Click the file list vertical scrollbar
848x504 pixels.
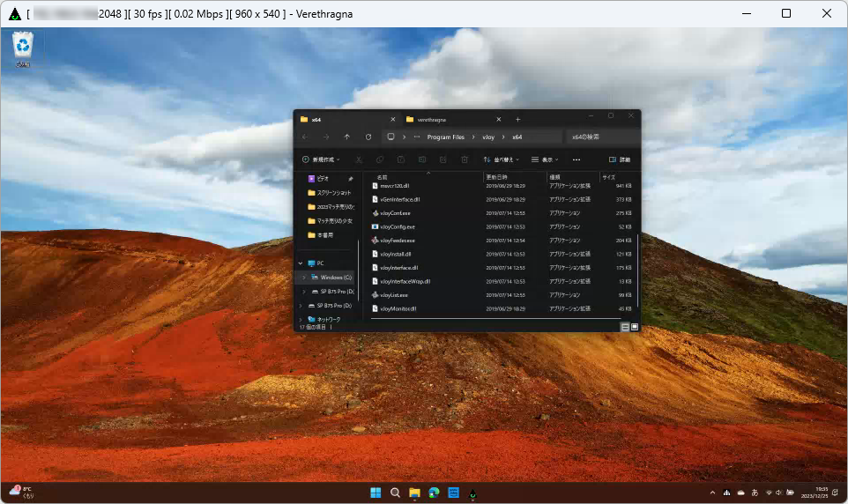638,271
